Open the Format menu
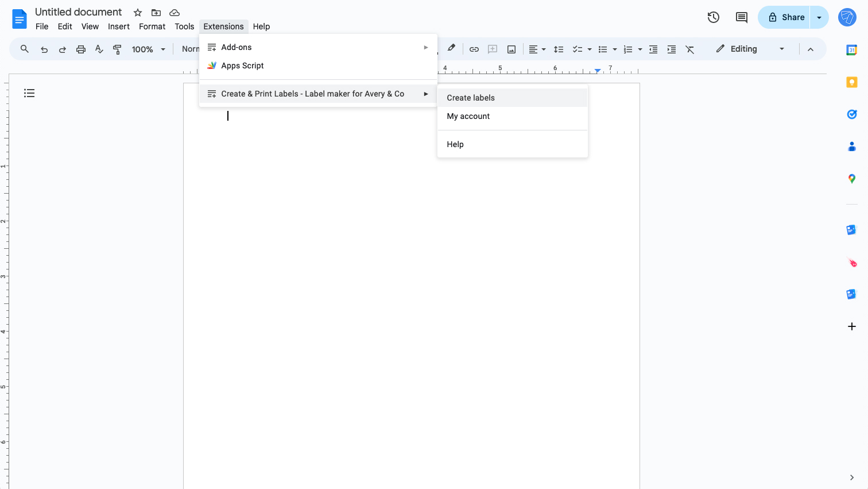The height and width of the screenshot is (489, 868). pos(152,26)
